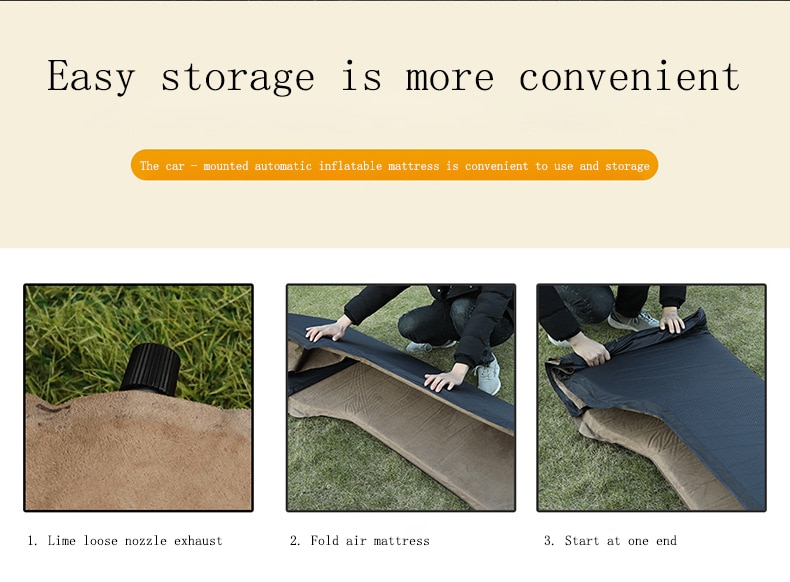Click the lower hand near the white sneaker
790x582 pixels.
pyautogui.click(x=445, y=378)
